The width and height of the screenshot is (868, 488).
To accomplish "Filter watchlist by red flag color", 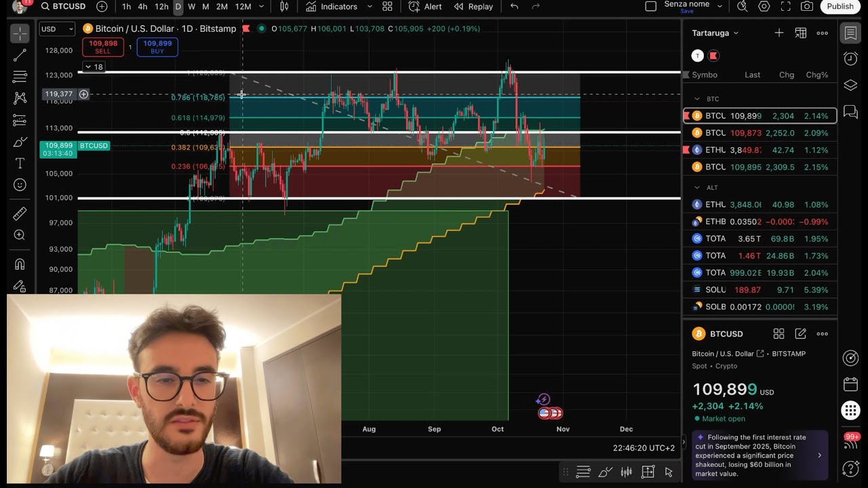I will [713, 56].
